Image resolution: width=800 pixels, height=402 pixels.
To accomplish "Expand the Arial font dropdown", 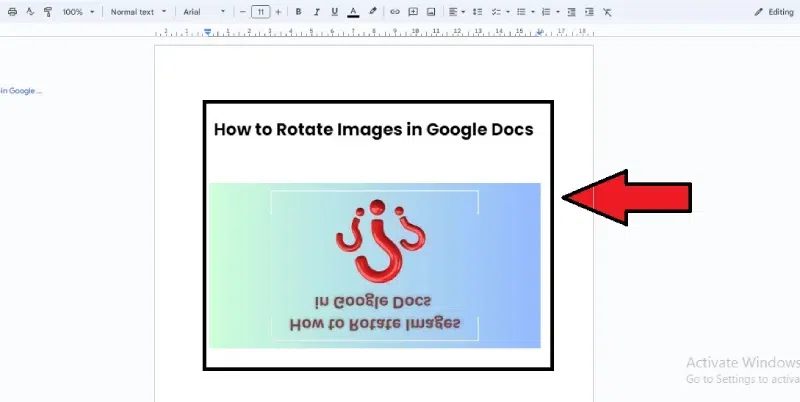I will pos(205,12).
